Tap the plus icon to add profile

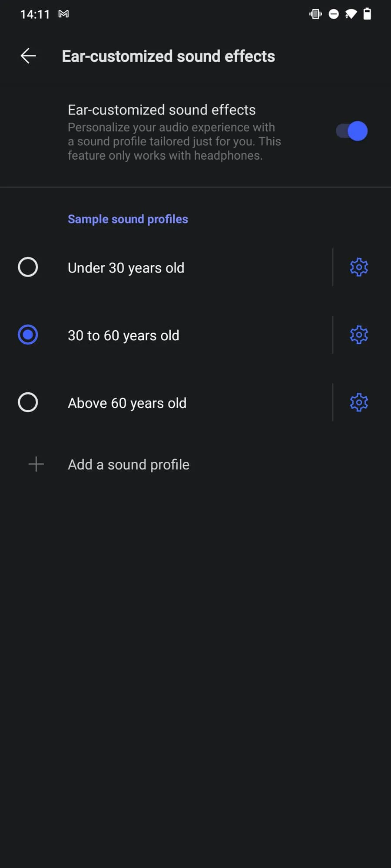[36, 464]
